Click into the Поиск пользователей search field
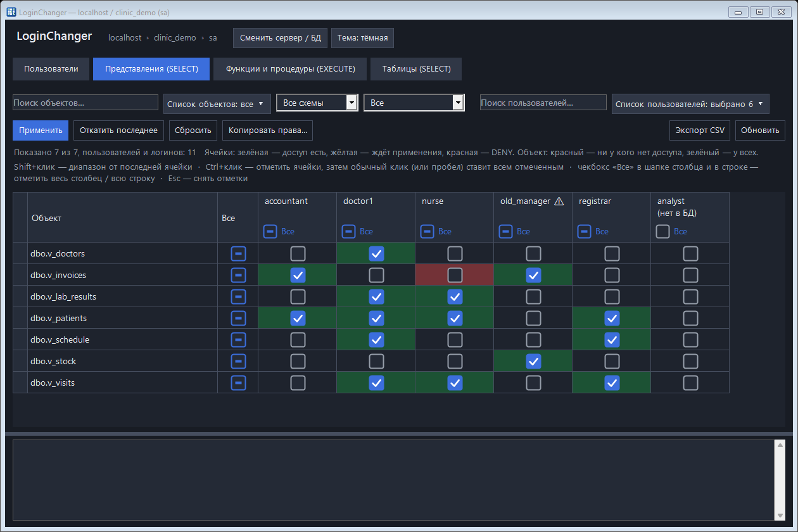 [543, 103]
